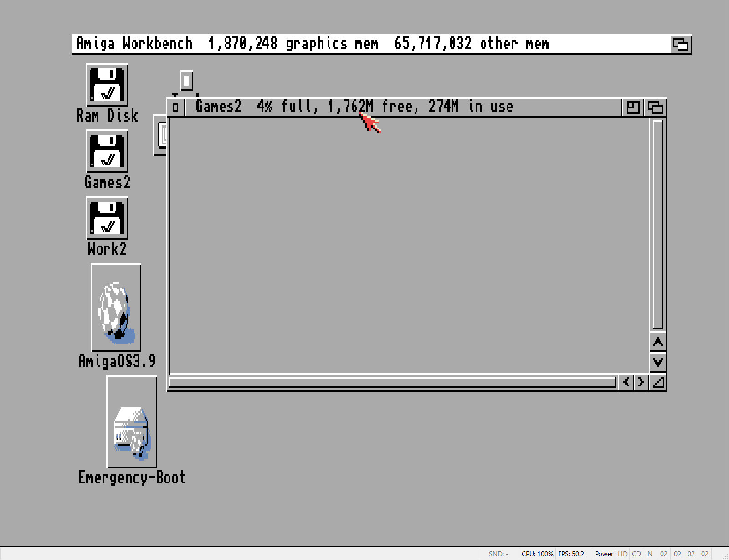Click the scroll left arrow in the Games2 window
The image size is (729, 560).
pos(626,382)
